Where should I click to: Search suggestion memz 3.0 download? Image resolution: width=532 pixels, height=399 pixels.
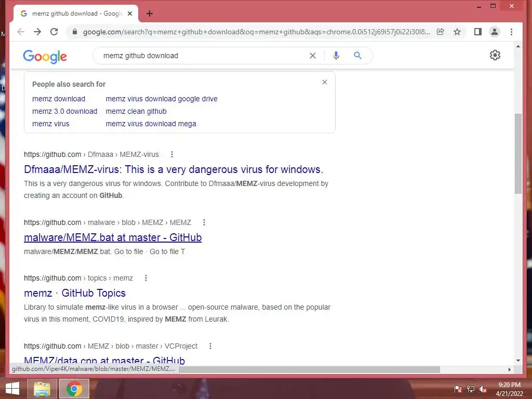point(64,111)
